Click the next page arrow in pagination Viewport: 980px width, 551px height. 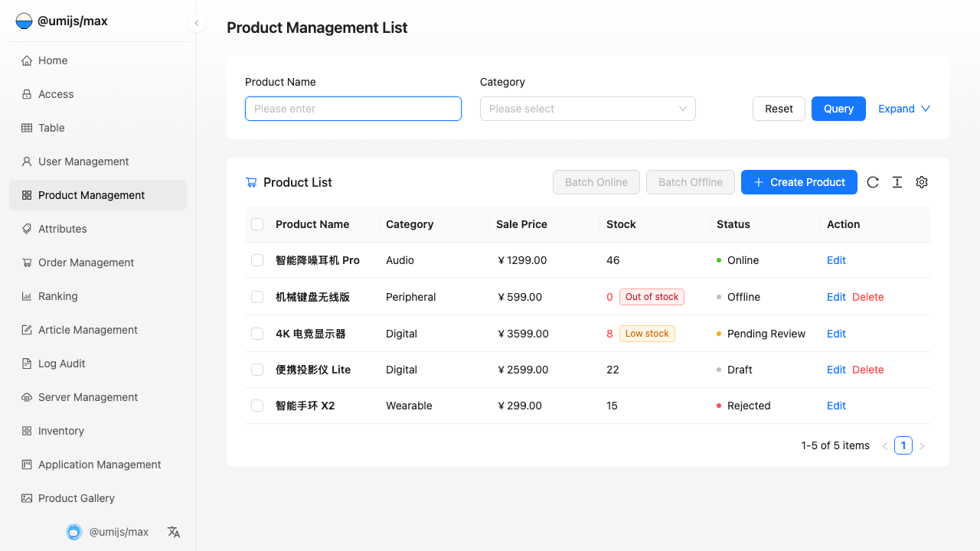click(922, 446)
